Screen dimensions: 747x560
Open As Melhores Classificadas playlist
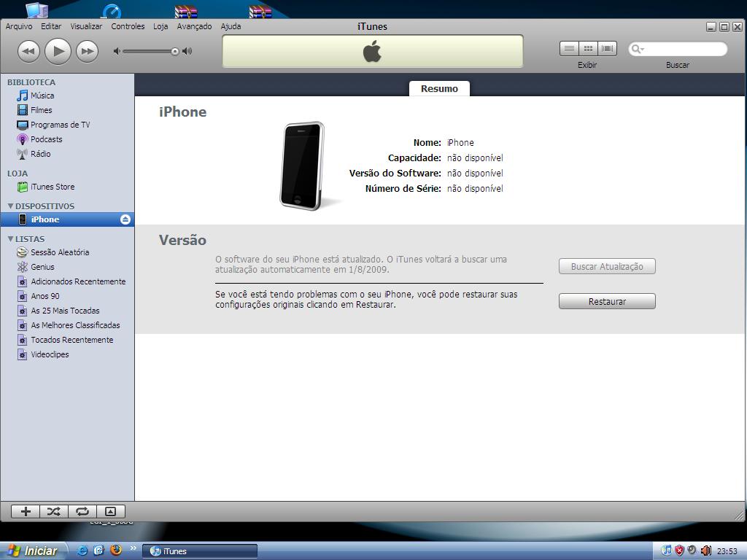pyautogui.click(x=67, y=325)
